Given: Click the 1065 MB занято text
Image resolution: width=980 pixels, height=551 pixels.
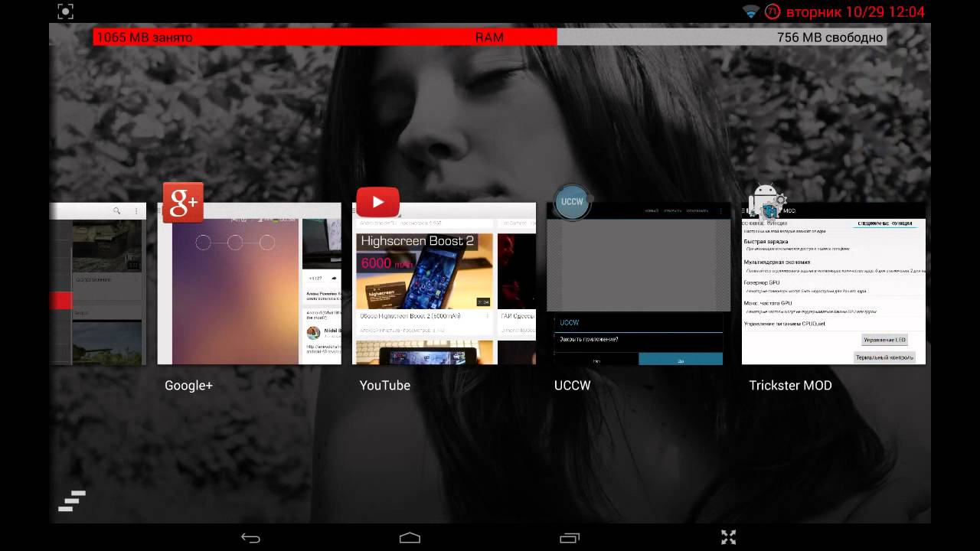Looking at the screenshot, I should pyautogui.click(x=145, y=37).
